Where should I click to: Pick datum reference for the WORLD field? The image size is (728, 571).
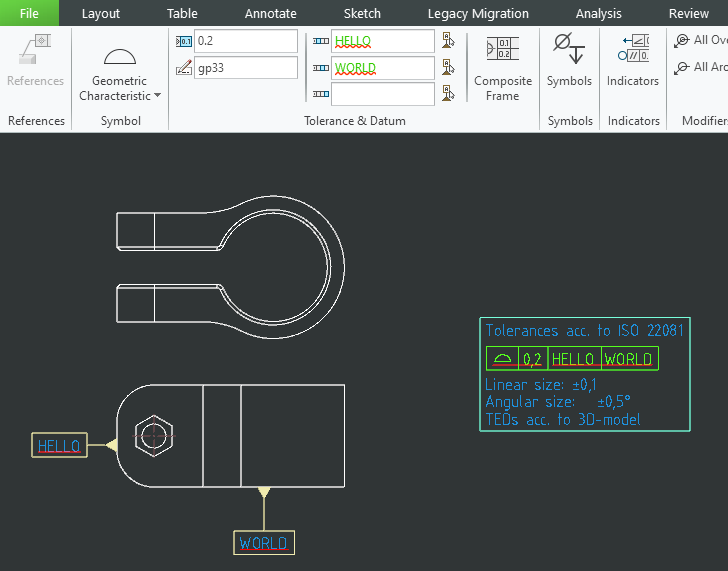click(x=448, y=68)
